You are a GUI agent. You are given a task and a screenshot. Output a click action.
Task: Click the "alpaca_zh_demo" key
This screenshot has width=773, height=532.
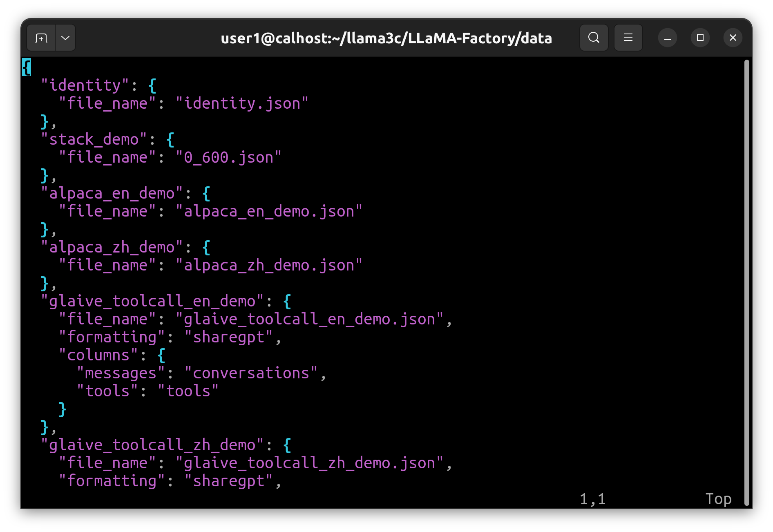[112, 247]
